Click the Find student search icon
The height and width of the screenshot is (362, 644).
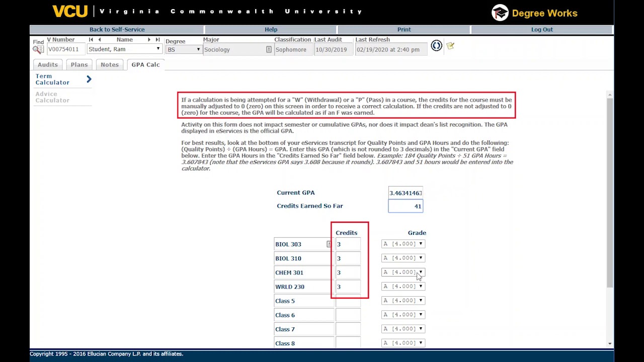pyautogui.click(x=38, y=49)
